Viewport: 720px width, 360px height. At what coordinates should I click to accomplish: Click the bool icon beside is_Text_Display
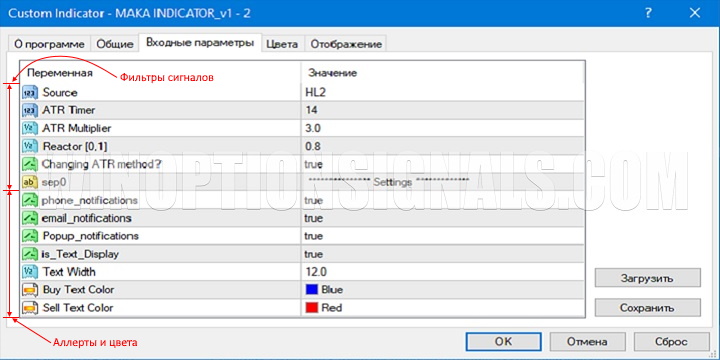pos(30,254)
